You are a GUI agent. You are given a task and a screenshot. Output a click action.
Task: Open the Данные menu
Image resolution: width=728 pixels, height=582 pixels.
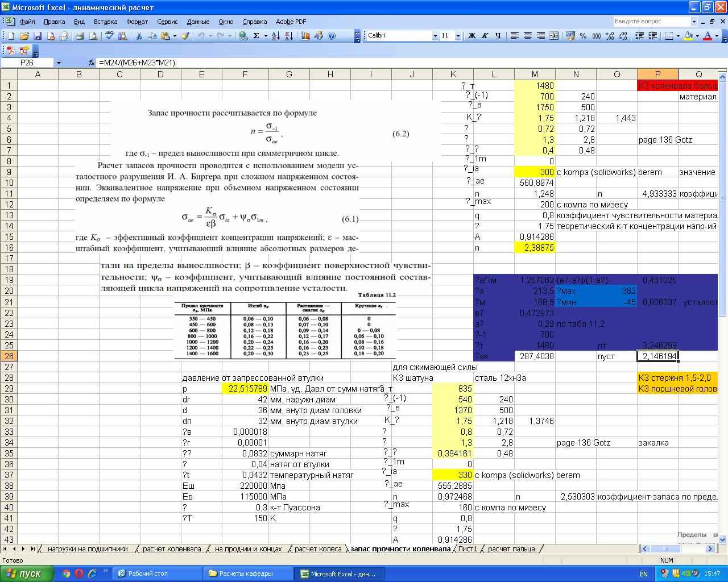coord(198,22)
